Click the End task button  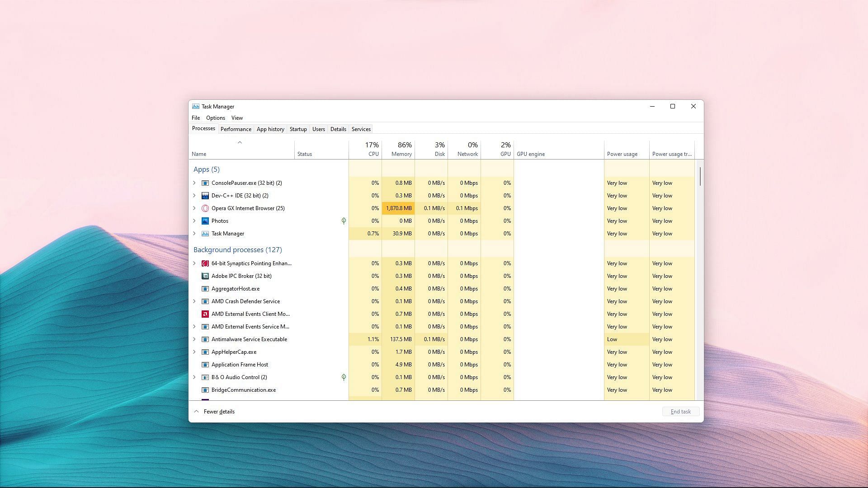(x=680, y=411)
